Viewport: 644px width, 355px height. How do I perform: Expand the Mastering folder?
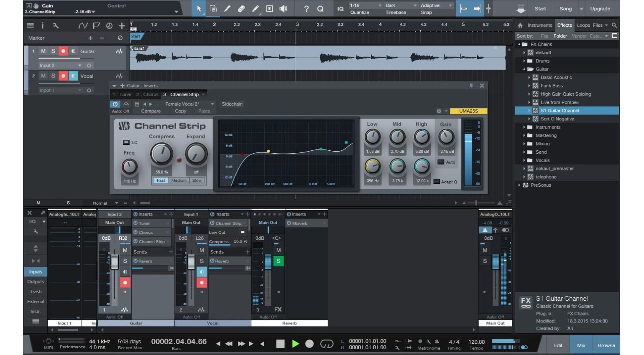tap(524, 136)
